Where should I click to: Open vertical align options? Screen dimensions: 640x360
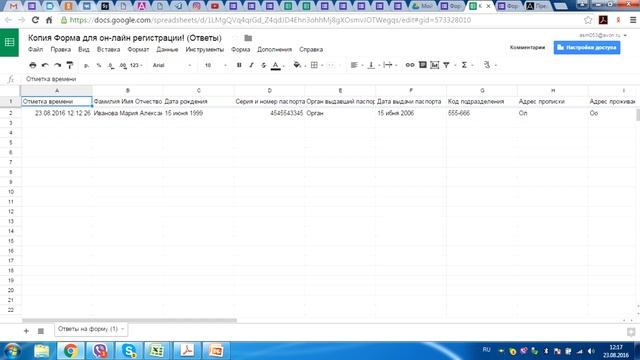coord(371,65)
